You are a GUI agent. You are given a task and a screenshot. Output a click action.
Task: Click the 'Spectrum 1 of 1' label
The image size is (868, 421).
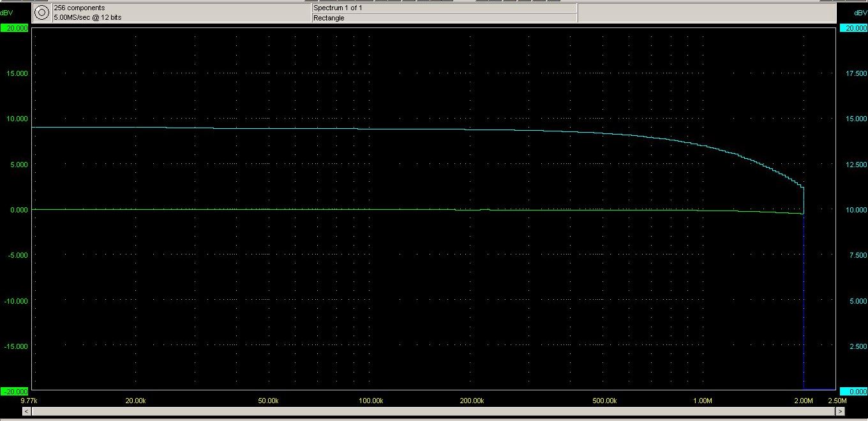click(x=338, y=8)
